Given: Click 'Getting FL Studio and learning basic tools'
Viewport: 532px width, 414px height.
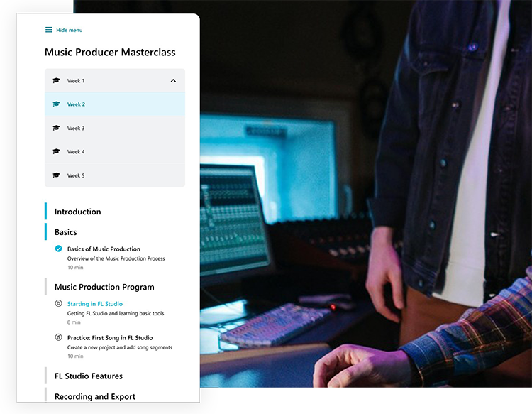Looking at the screenshot, I should (x=116, y=313).
